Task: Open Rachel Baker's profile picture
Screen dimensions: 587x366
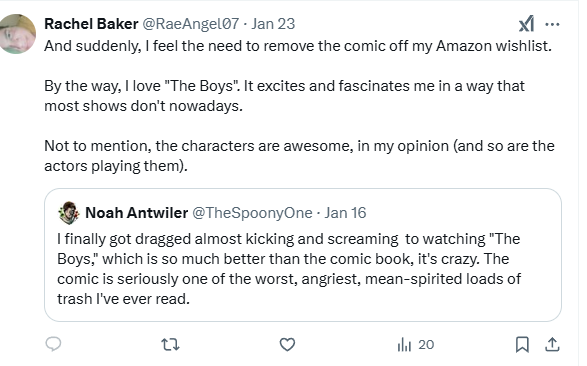Action: point(17,34)
